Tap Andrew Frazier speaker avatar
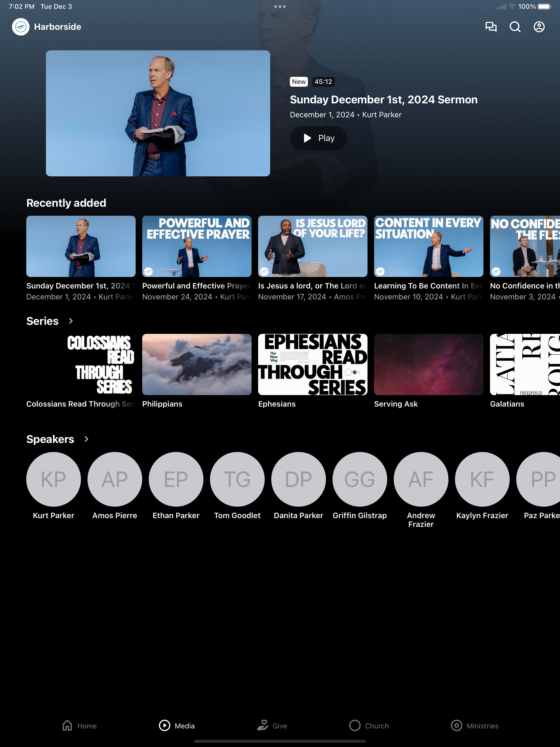Image resolution: width=560 pixels, height=747 pixels. 421,479
